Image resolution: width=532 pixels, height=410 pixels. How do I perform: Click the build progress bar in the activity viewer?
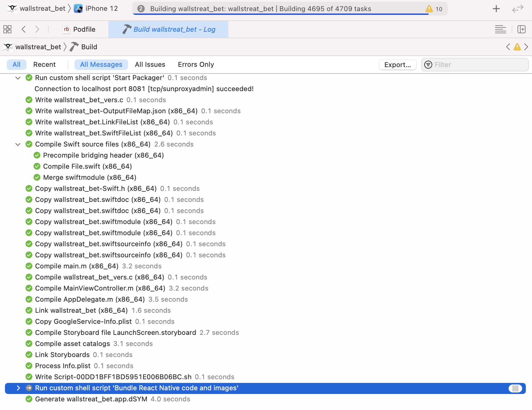[x=289, y=9]
